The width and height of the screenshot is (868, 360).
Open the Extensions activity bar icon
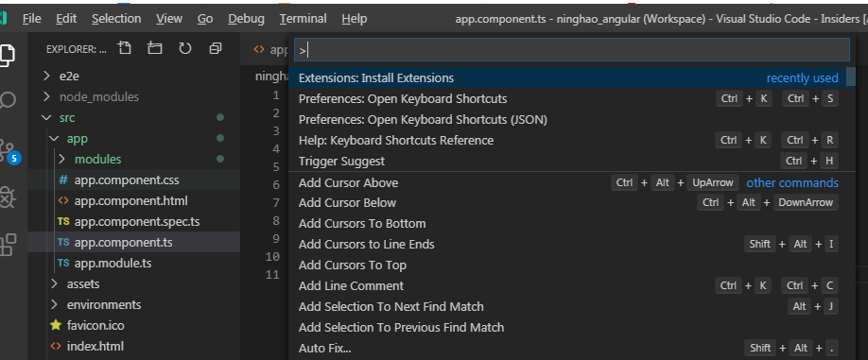tap(8, 245)
